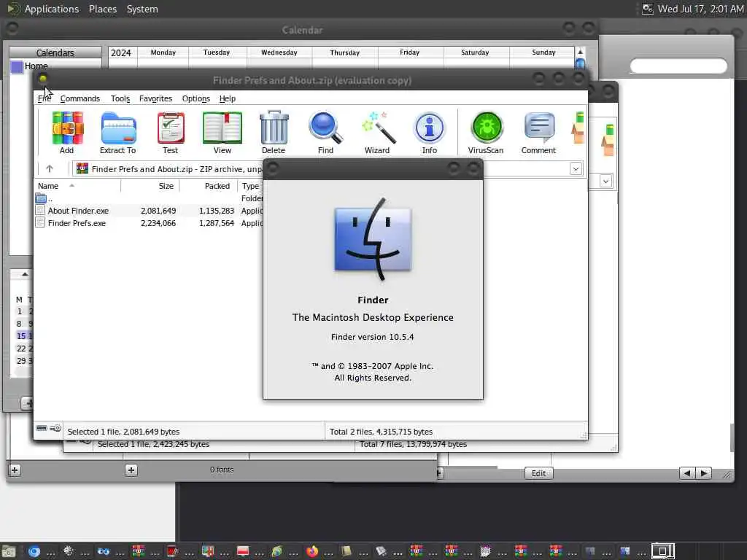Click the parent folder '..' icon
Image resolution: width=747 pixels, height=560 pixels.
[x=41, y=198]
